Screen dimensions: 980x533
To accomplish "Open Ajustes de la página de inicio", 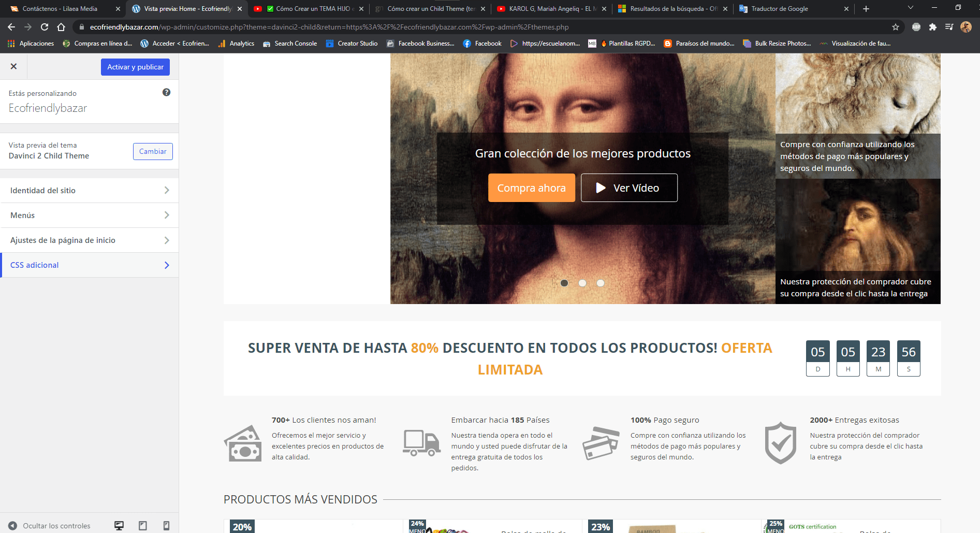I will pyautogui.click(x=89, y=240).
